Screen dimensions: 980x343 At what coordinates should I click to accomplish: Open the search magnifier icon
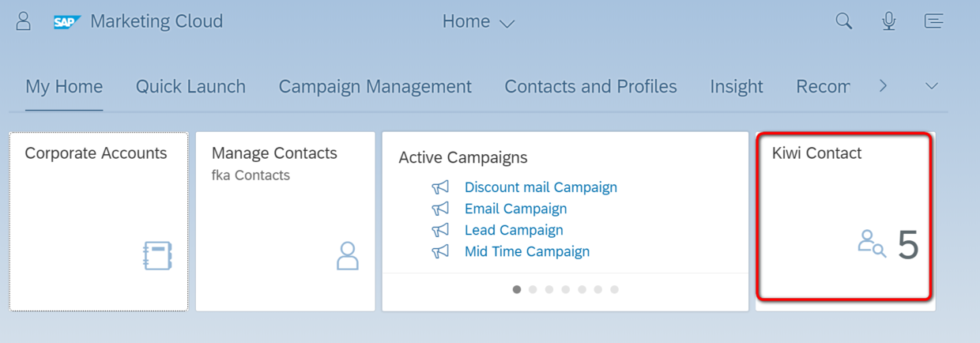(844, 21)
